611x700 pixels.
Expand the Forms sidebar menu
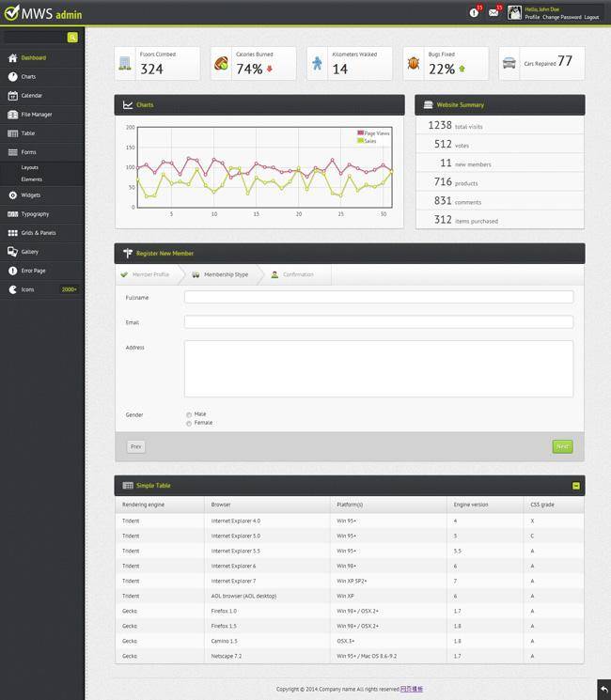point(28,152)
